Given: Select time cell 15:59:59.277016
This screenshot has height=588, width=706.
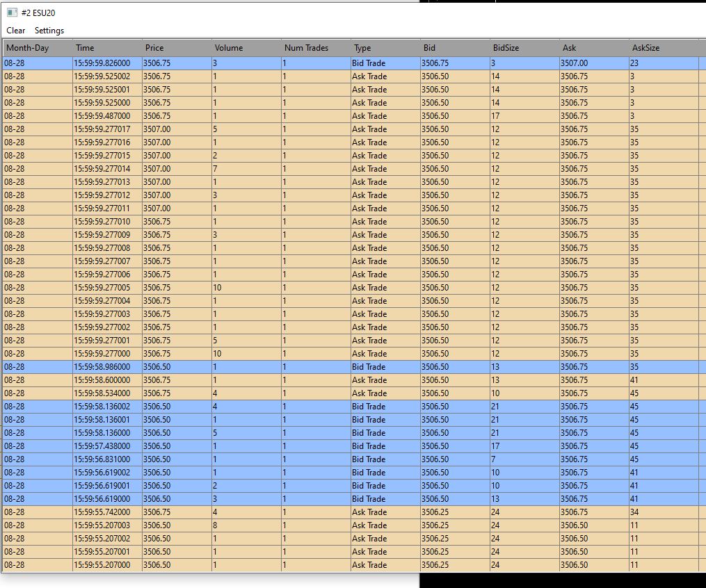Looking at the screenshot, I should (x=106, y=142).
